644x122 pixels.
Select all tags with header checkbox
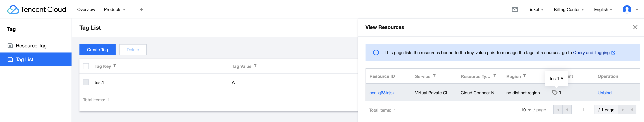tap(86, 66)
